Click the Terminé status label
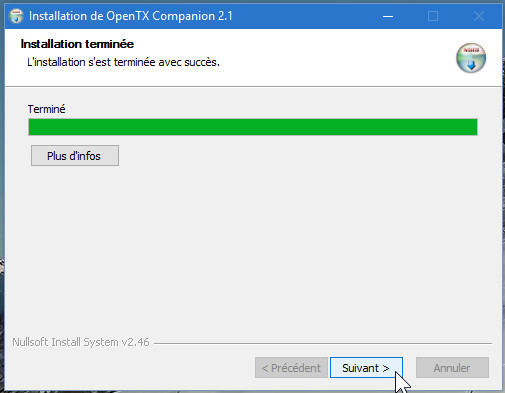This screenshot has height=393, width=505. click(x=47, y=109)
